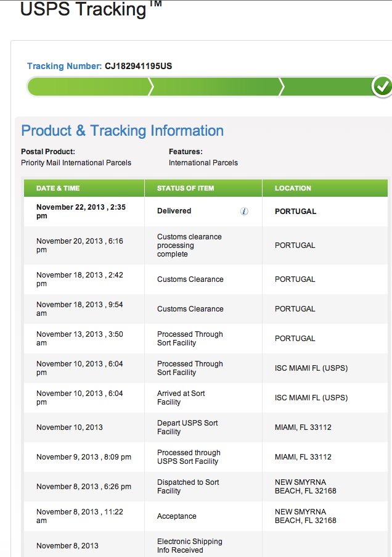
Task: Click DATE & TIME column header
Action: (58, 188)
